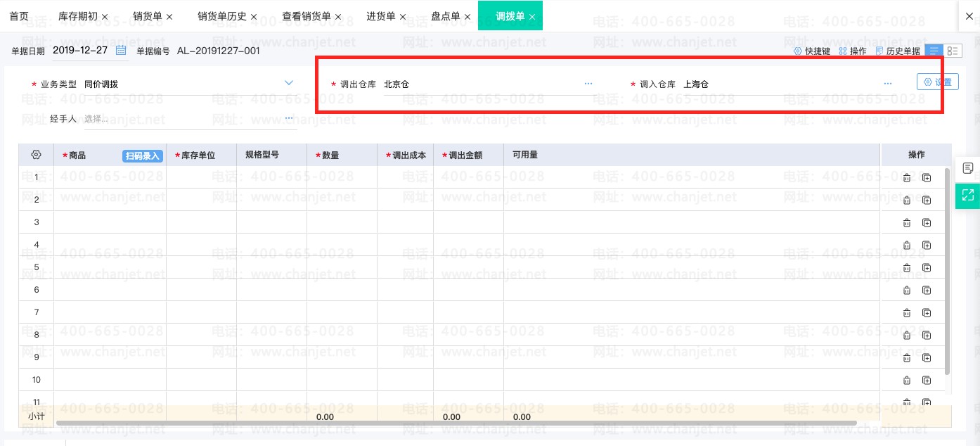Open table column settings gear icon

(x=36, y=155)
